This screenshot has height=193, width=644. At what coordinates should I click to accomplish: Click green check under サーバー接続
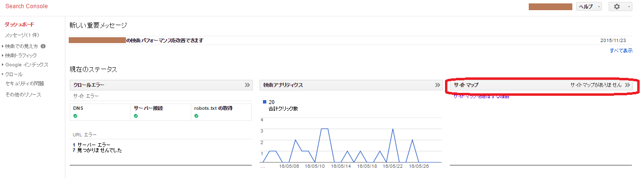(136, 116)
